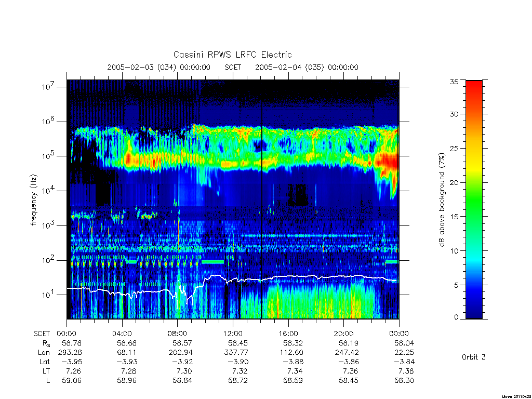Click the 'Orbit 3' label
The image size is (532, 399).
tap(474, 357)
